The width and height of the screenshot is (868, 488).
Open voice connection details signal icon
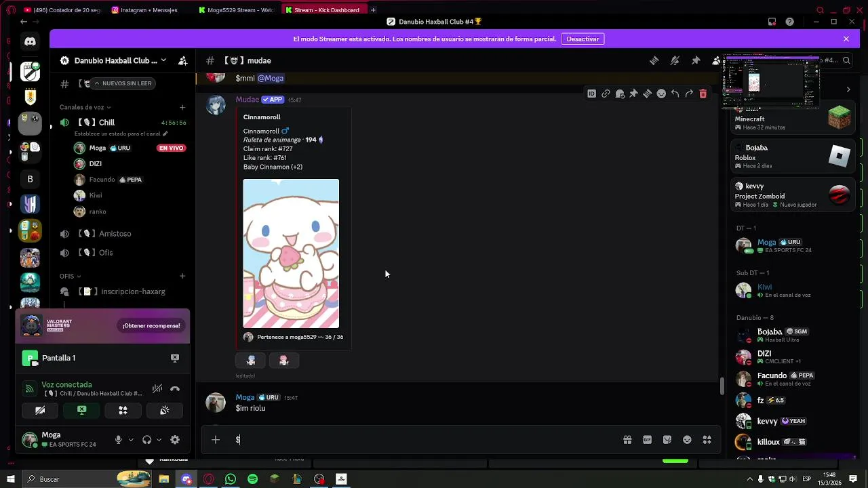pos(29,389)
